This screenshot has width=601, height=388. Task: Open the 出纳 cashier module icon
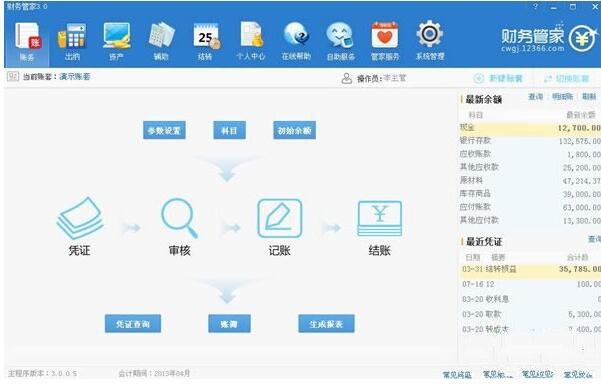pos(72,42)
